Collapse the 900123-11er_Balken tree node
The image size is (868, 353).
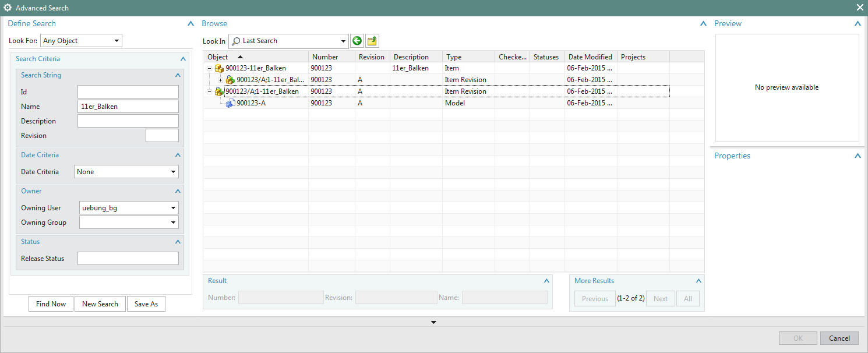coord(210,68)
